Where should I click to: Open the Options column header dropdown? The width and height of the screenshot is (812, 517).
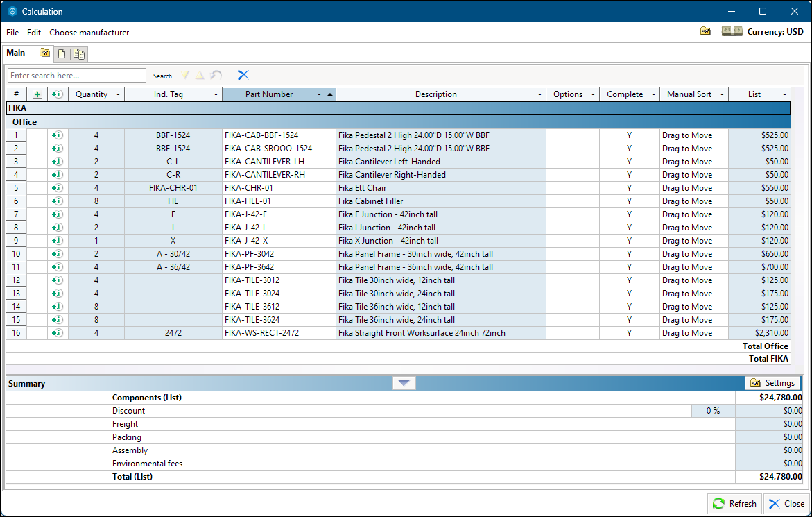pyautogui.click(x=593, y=94)
